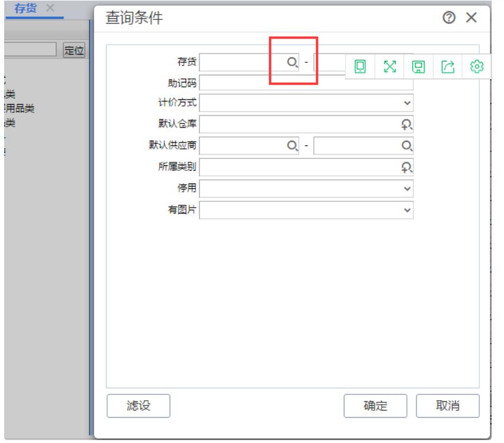Open lookup for 所属类别 field
Image resolution: width=504 pixels, height=443 pixels.
tap(406, 167)
